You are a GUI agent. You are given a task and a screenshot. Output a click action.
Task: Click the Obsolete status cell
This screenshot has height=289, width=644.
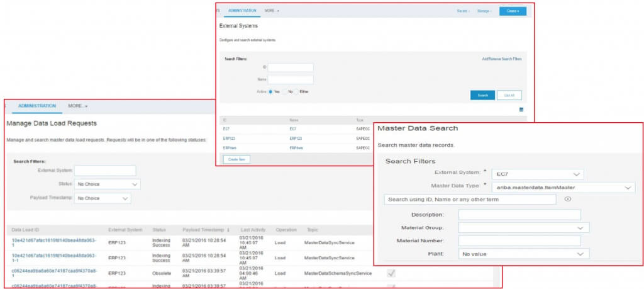pos(162,273)
